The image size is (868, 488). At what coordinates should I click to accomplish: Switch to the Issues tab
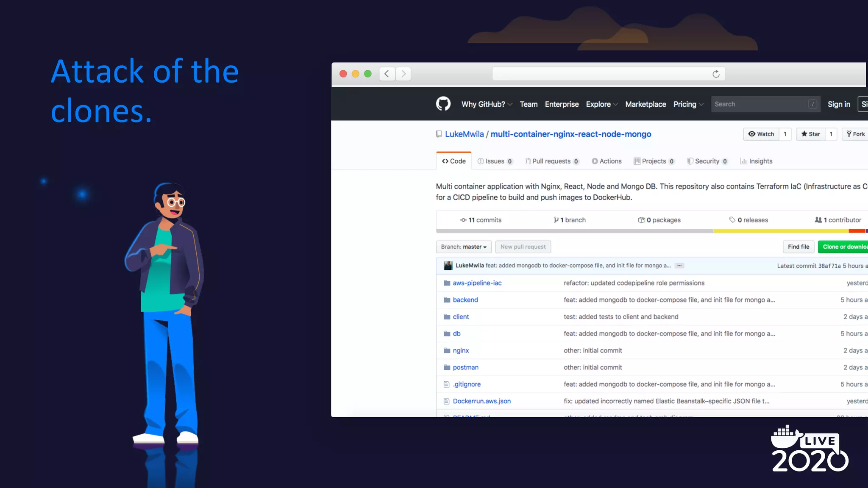[495, 161]
